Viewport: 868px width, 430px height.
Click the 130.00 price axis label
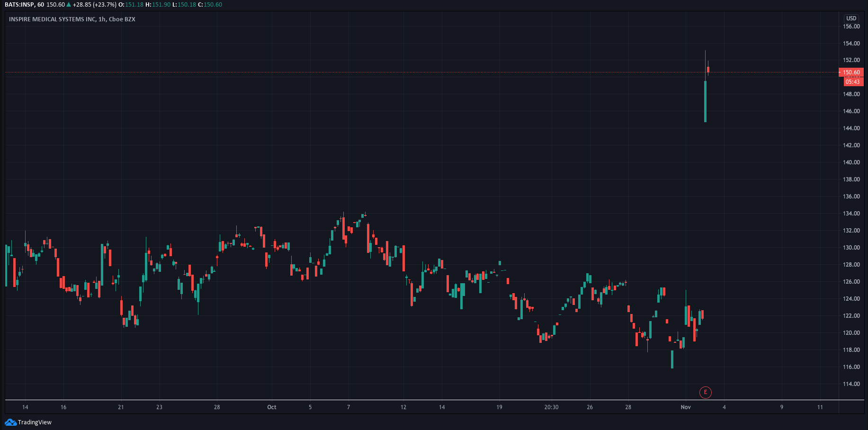[851, 248]
